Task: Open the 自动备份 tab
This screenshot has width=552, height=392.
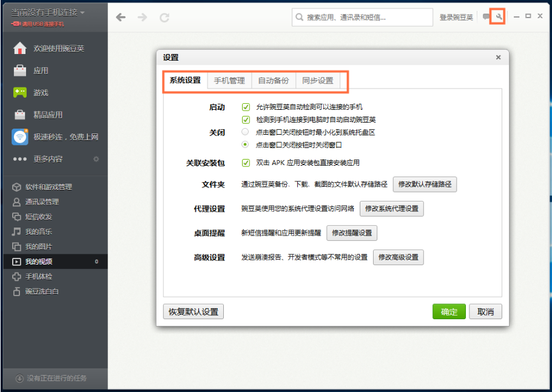Action: (274, 81)
